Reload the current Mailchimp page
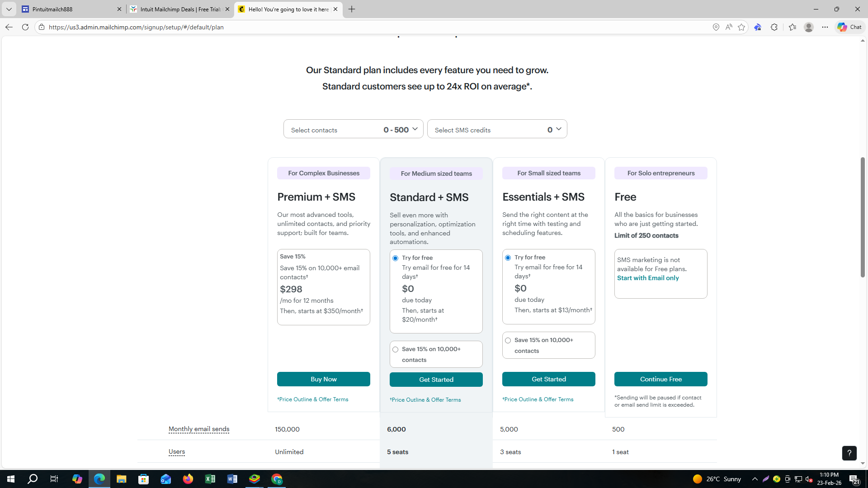This screenshot has width=868, height=488. click(25, 27)
